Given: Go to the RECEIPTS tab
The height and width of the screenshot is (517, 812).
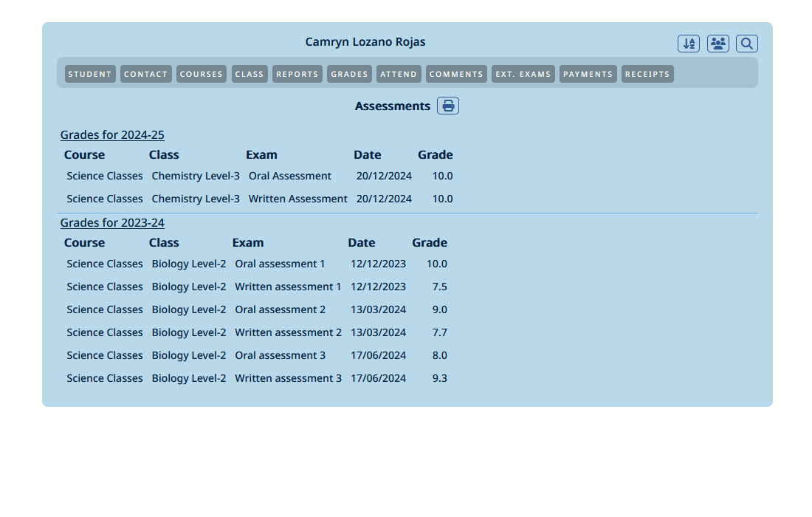Looking at the screenshot, I should coord(647,74).
